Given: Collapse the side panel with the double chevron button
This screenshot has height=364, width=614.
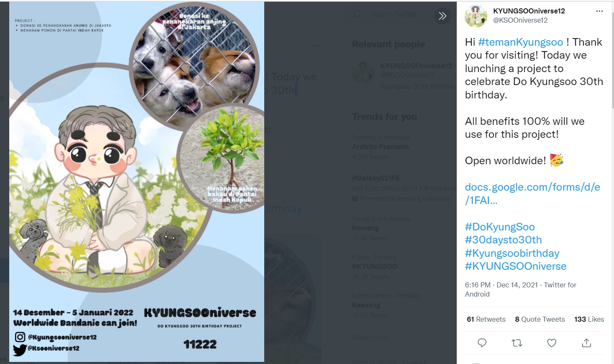Looking at the screenshot, I should click(442, 16).
